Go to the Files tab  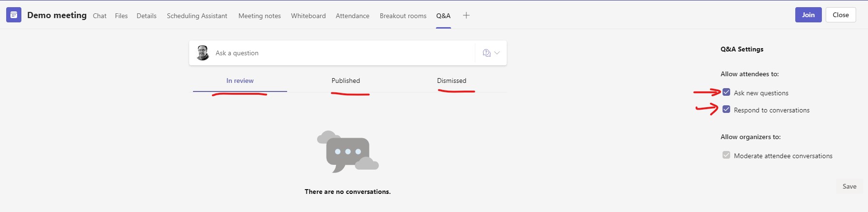[121, 16]
